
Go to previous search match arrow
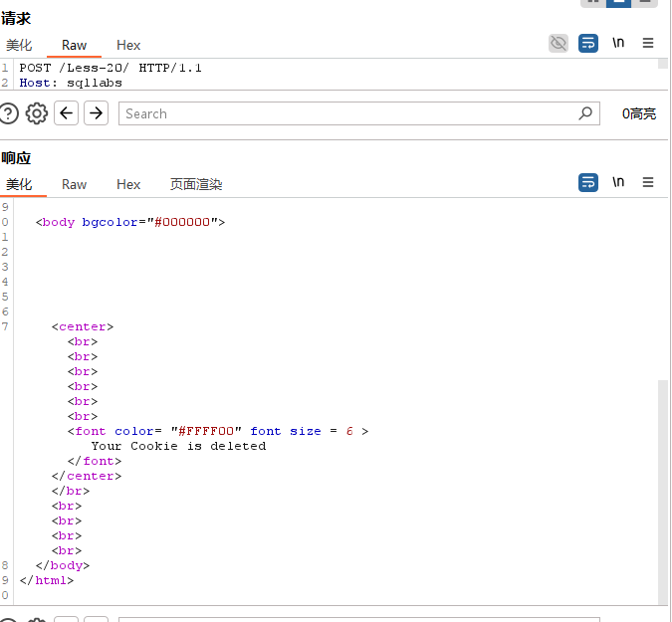[67, 113]
